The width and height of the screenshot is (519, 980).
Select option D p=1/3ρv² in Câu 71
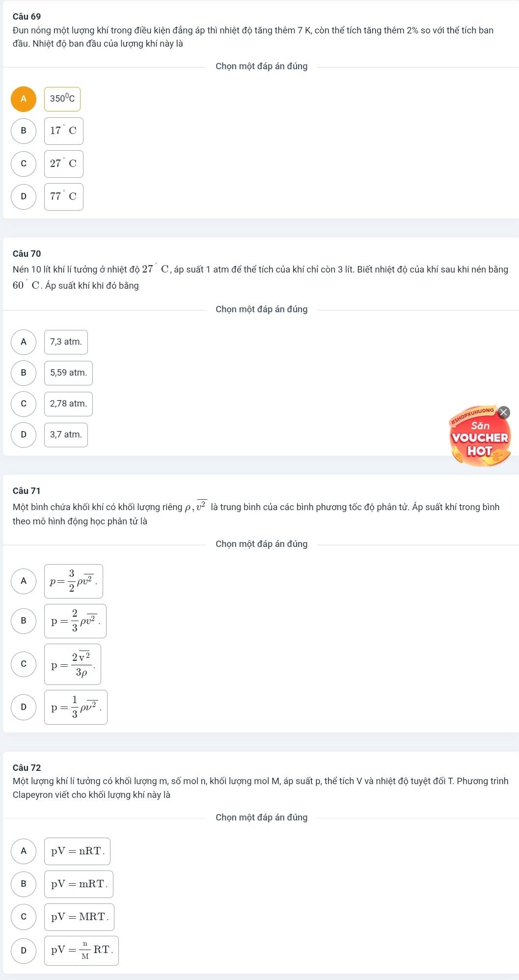(x=24, y=707)
